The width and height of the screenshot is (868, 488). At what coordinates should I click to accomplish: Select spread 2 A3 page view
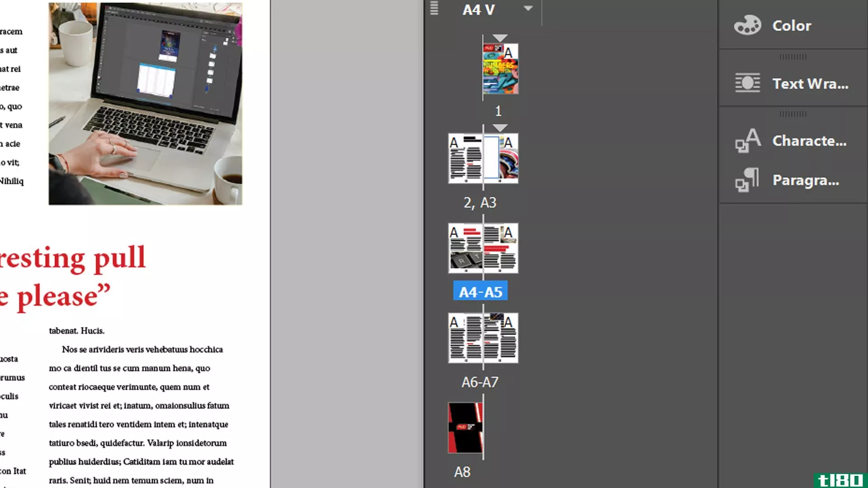pos(481,158)
